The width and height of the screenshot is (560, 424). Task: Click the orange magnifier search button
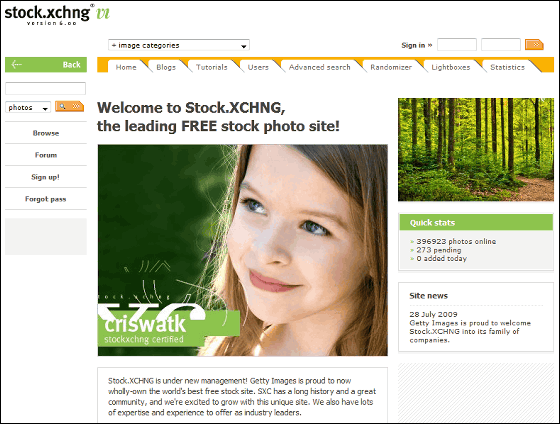tap(70, 106)
